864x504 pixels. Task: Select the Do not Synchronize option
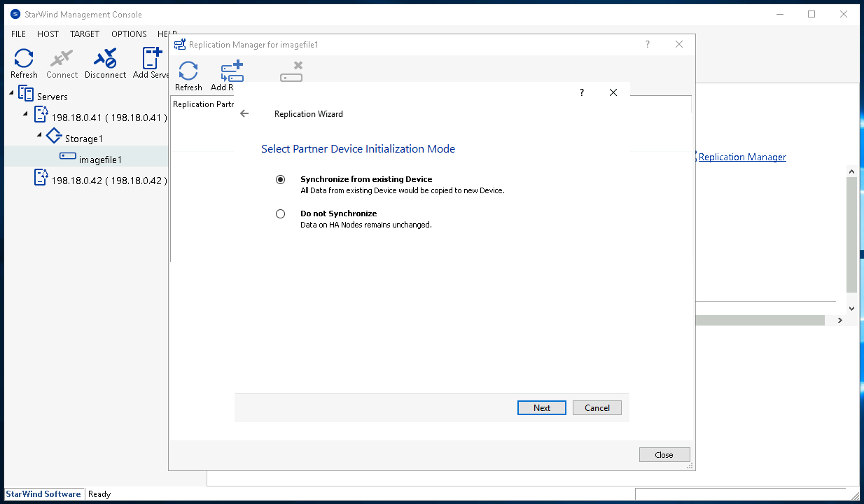point(281,213)
